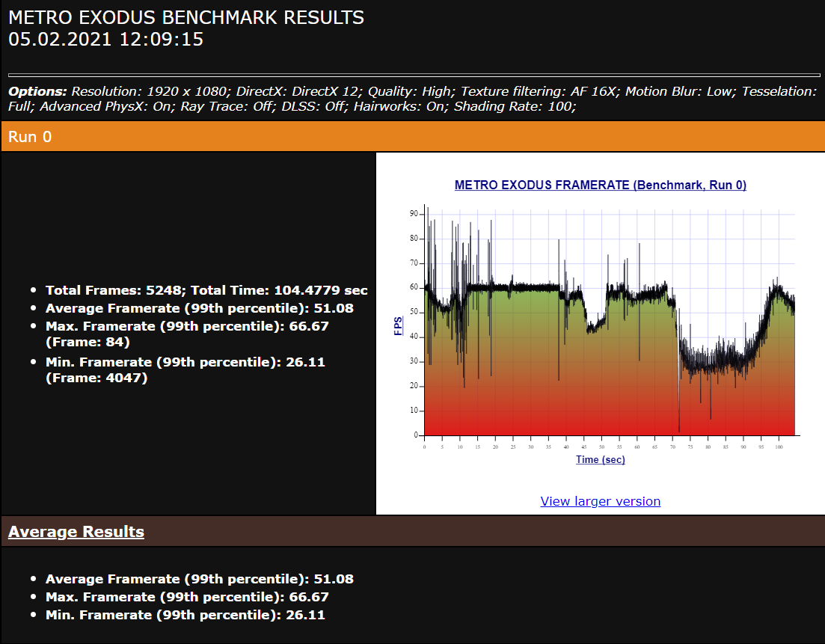
Task: Click the "(Frame: 4047)" text
Action: pos(96,378)
